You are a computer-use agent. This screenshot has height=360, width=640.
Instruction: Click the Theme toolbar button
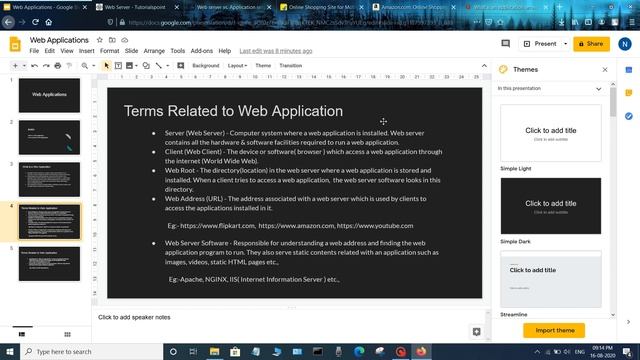[263, 66]
